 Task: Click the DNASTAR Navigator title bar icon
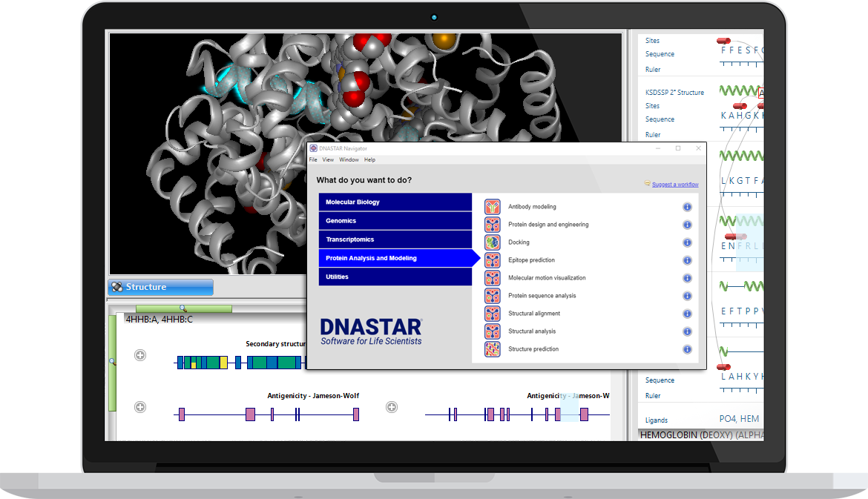(x=313, y=148)
